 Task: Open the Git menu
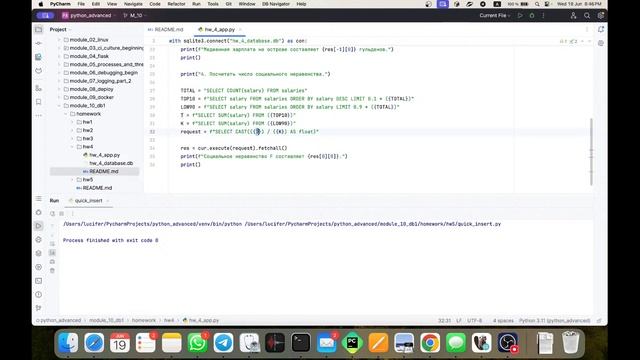(229, 4)
